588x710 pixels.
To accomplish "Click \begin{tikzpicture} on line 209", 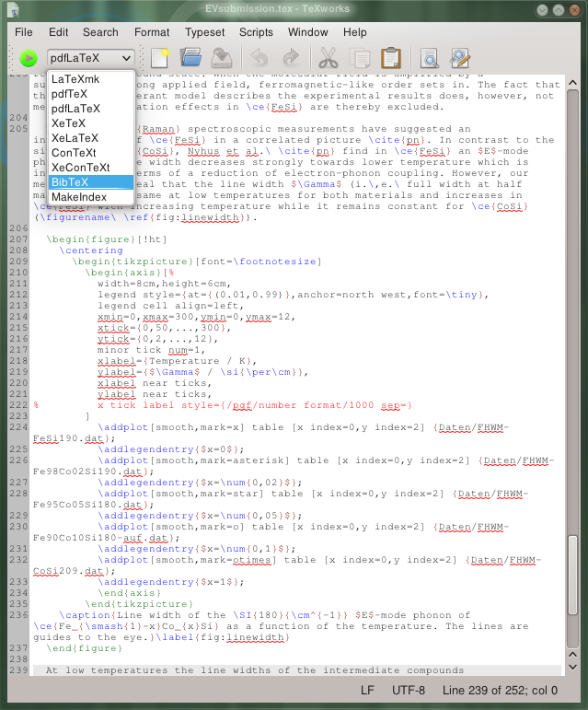I will click(x=133, y=262).
